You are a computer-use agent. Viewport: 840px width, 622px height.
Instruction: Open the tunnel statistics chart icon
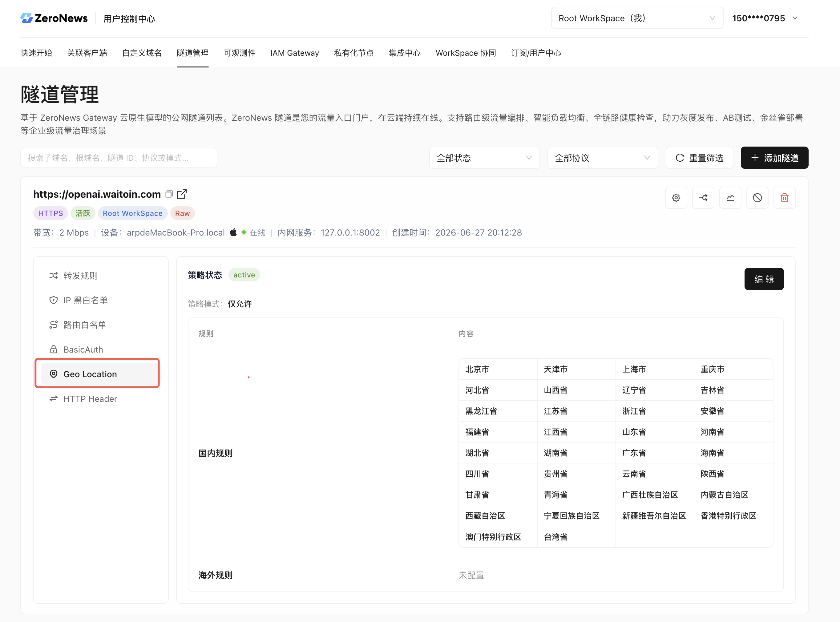730,198
